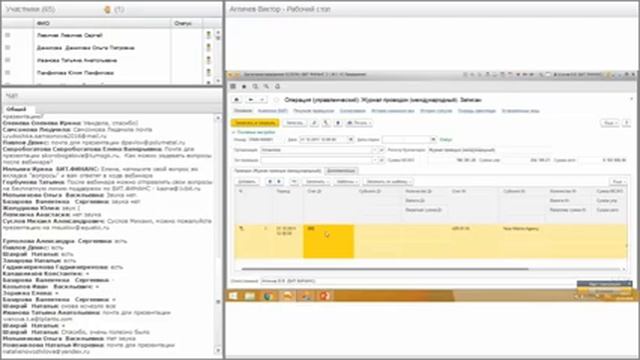The width and height of the screenshot is (640, 360).
Task: Open Windows Start button on taskbar
Action: point(233,296)
